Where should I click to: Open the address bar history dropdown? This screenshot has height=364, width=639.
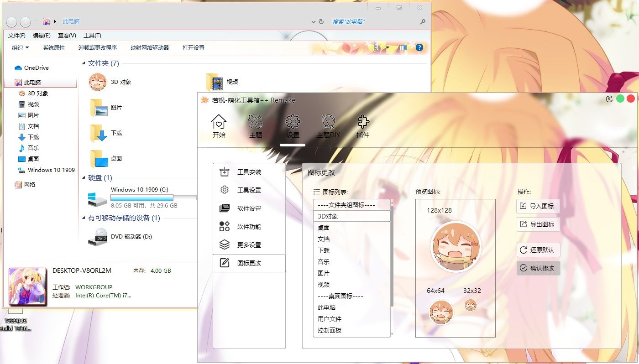click(x=313, y=22)
